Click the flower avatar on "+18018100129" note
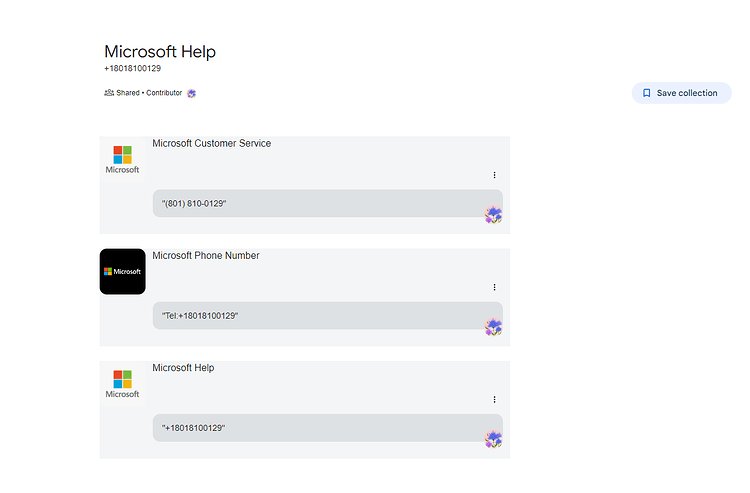This screenshot has width=750, height=493. (493, 439)
